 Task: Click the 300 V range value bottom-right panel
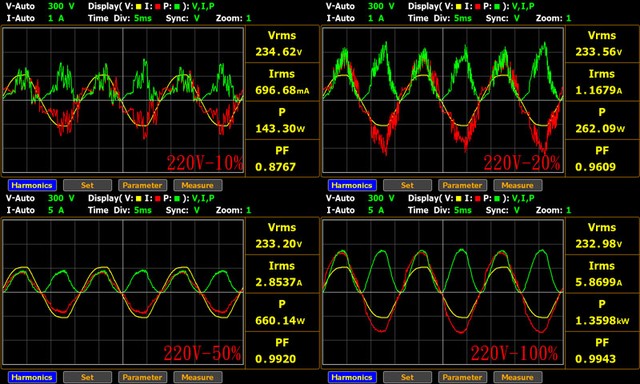tap(381, 198)
